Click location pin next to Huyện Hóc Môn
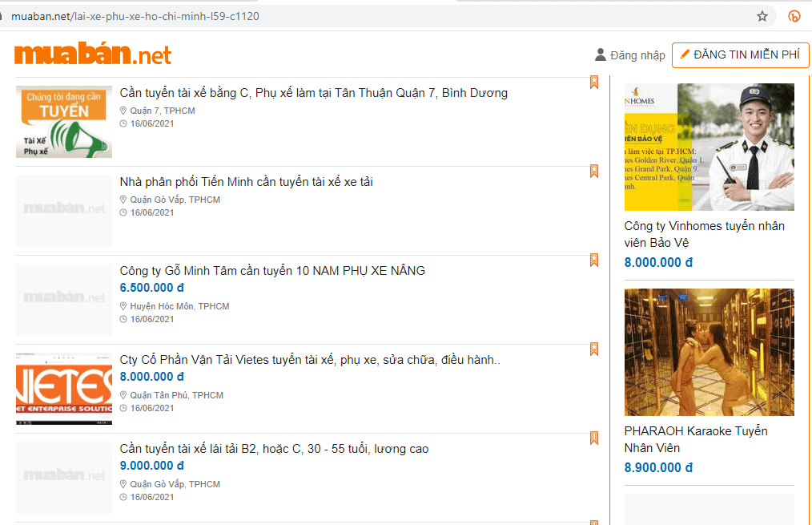The height and width of the screenshot is (525, 812). [123, 305]
